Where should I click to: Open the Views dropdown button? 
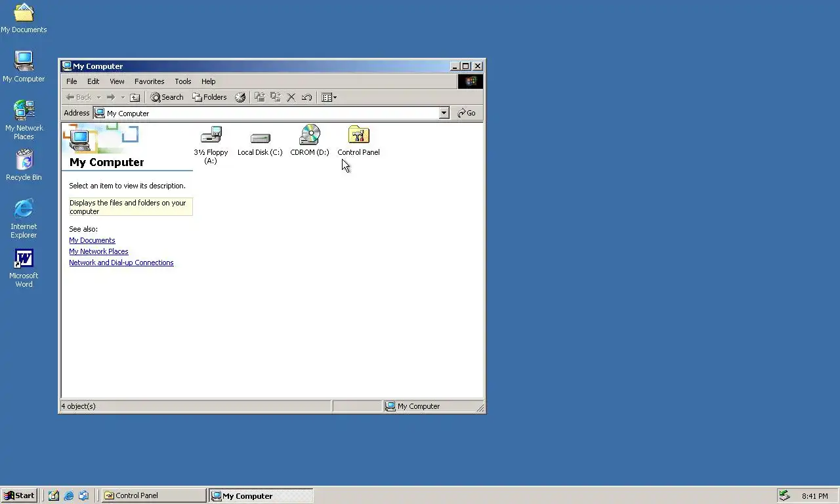(x=329, y=97)
